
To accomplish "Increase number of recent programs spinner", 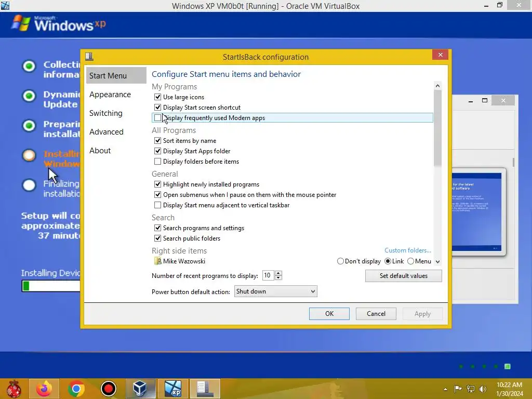I will click(x=278, y=273).
